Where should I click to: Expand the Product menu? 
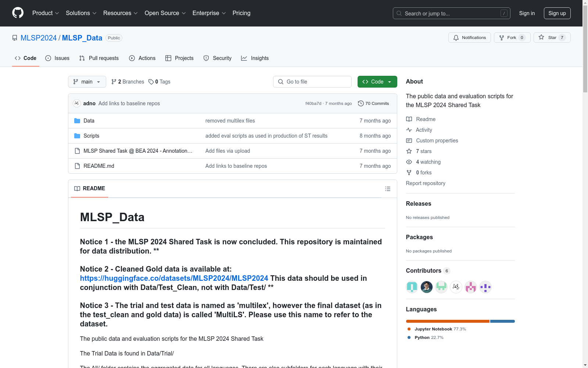46,13
